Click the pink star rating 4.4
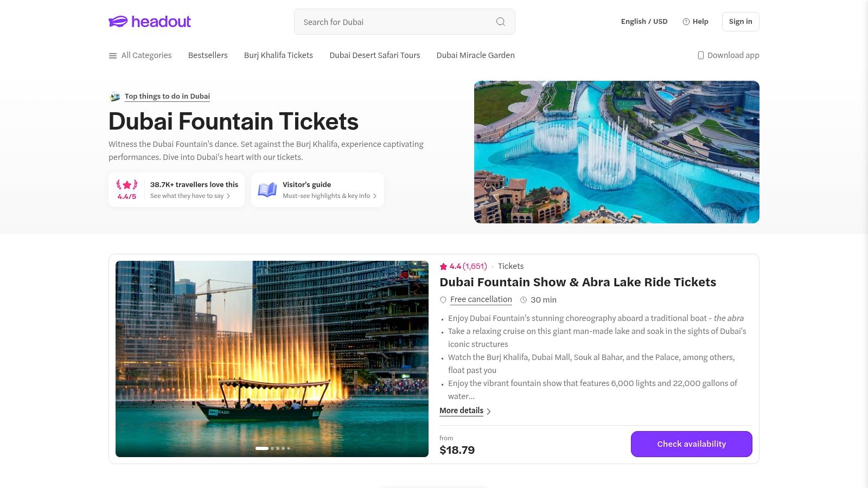The height and width of the screenshot is (488, 868). point(443,266)
